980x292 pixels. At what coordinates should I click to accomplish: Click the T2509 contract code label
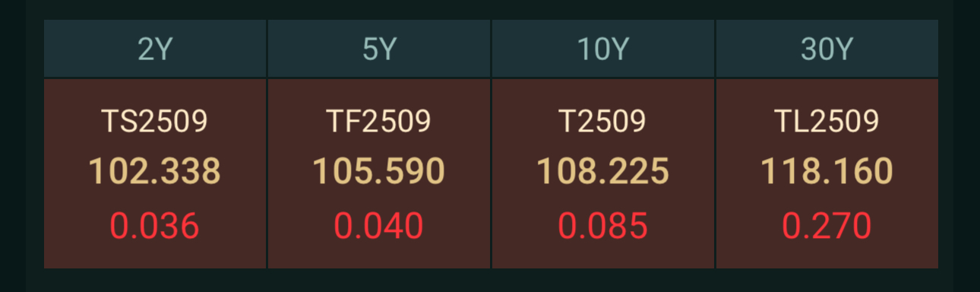[x=603, y=121]
